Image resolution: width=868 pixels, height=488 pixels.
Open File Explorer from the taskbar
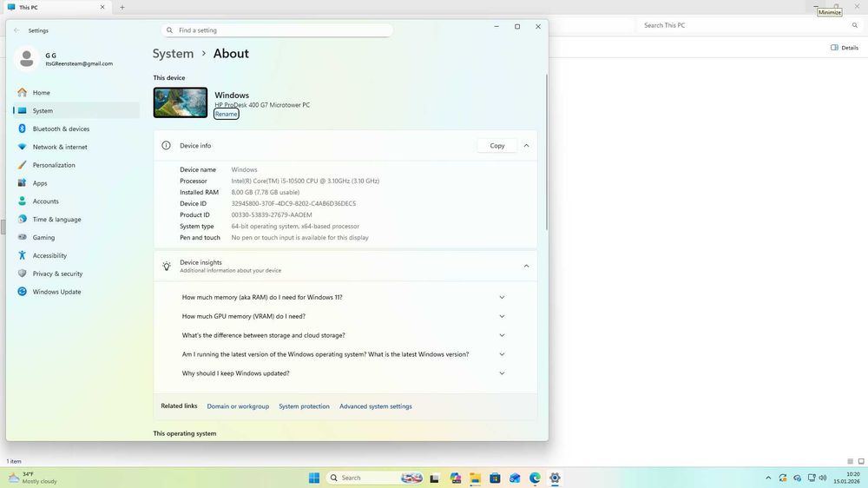tap(475, 478)
